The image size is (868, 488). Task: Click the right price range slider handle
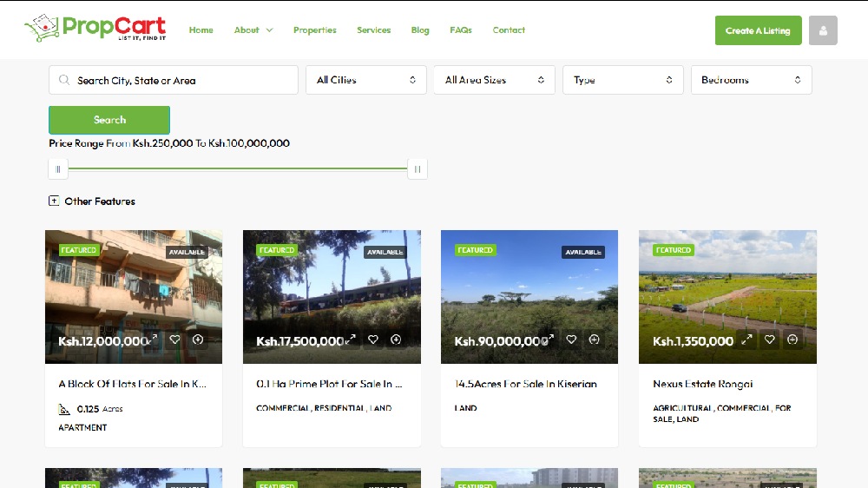click(x=418, y=169)
